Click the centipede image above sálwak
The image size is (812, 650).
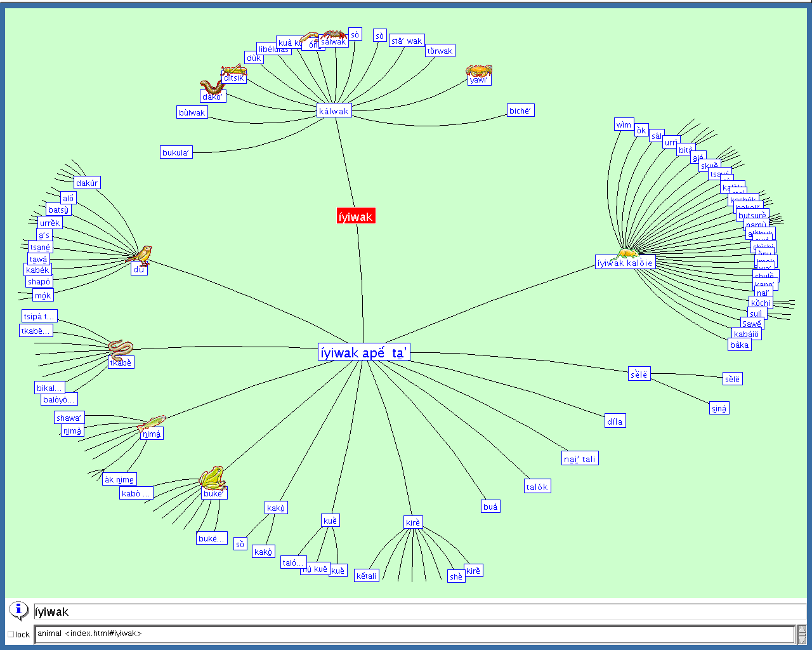332,33
